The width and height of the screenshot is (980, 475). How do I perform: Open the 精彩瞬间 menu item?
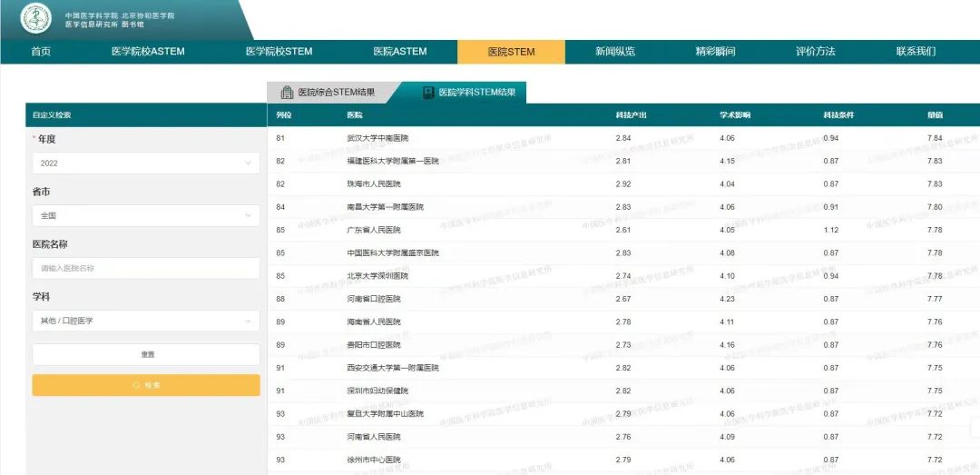(715, 52)
